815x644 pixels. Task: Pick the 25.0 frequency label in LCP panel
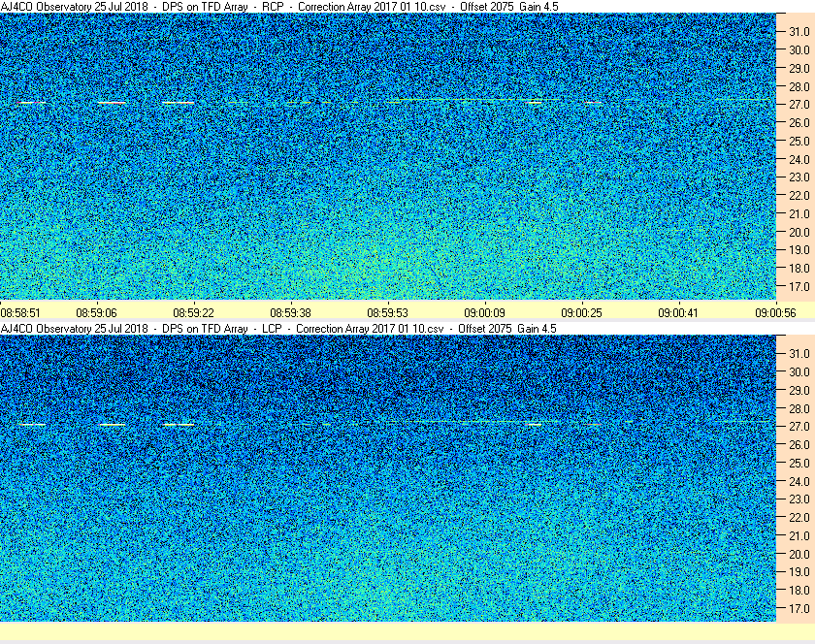tap(799, 463)
